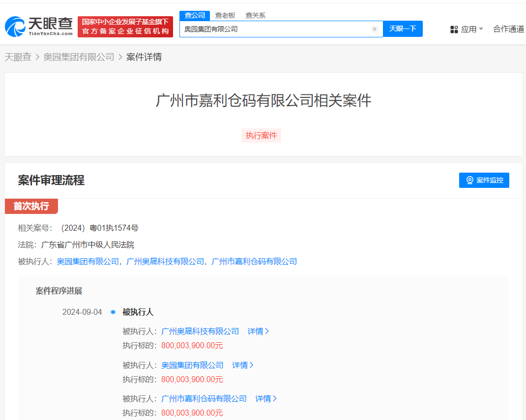Open the 合作通道 link

(x=508, y=29)
